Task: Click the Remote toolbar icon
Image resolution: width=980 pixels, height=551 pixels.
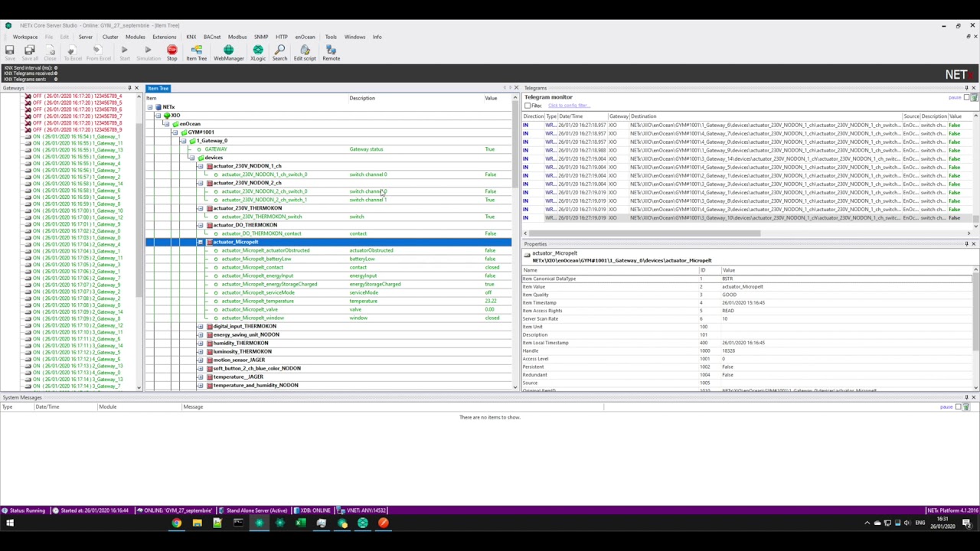Action: point(331,52)
